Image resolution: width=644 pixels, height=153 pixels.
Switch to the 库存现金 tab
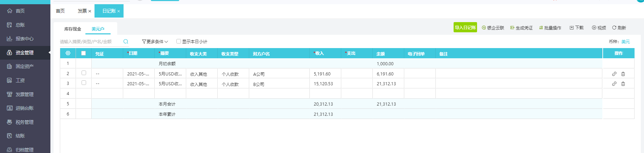click(72, 29)
